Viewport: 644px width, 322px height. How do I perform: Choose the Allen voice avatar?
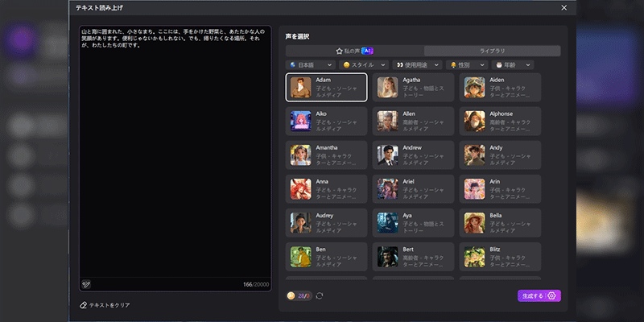point(388,122)
